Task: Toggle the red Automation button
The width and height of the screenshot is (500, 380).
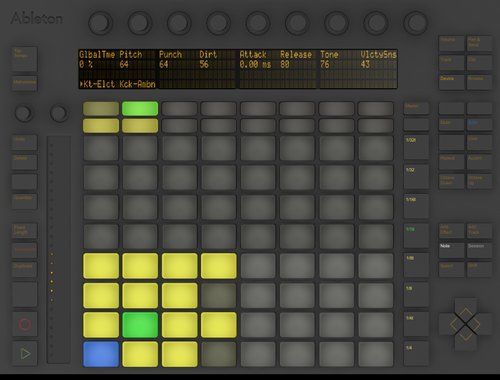Action: click(x=25, y=251)
